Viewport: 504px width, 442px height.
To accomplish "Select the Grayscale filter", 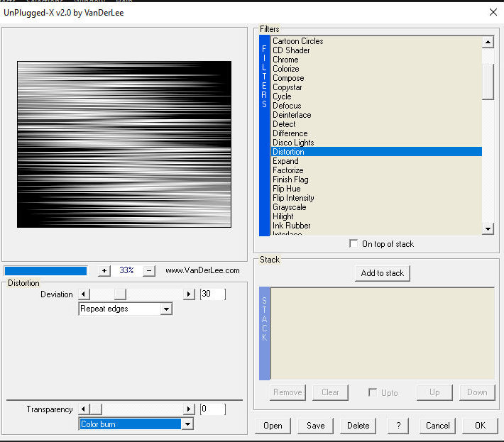I will click(290, 207).
